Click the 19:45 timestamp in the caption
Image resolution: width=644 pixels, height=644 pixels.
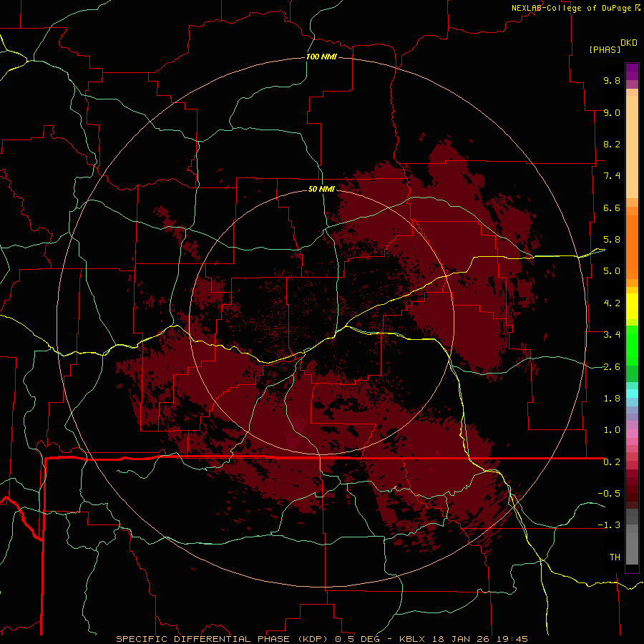pyautogui.click(x=512, y=639)
